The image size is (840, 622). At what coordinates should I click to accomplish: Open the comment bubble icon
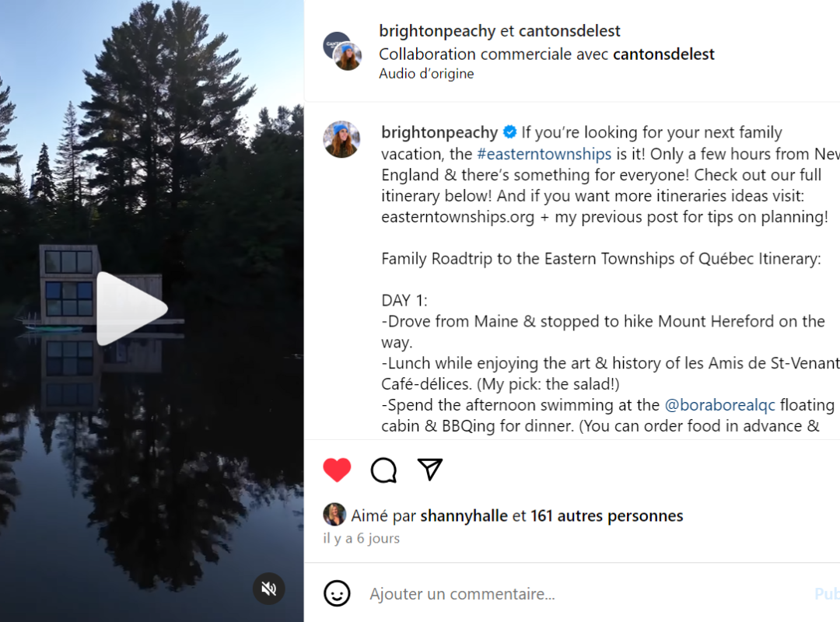(383, 470)
